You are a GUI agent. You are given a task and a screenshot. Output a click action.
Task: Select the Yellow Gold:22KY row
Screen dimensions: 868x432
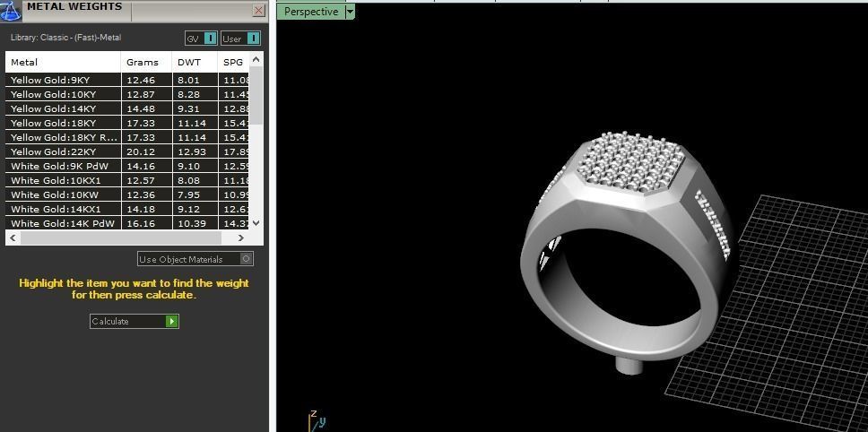point(126,151)
